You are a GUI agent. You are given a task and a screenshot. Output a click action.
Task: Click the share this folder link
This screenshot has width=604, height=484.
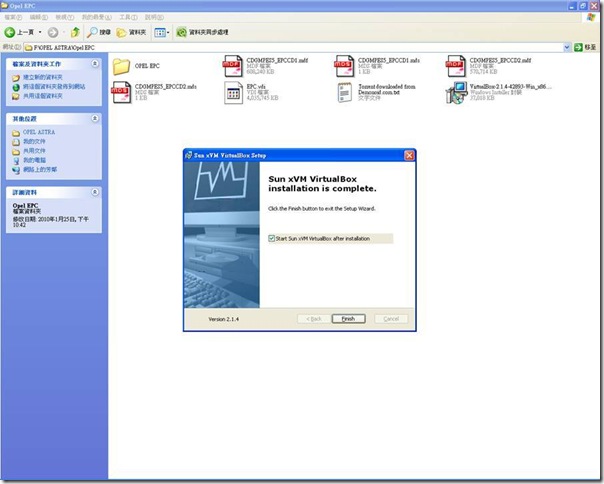coord(42,96)
